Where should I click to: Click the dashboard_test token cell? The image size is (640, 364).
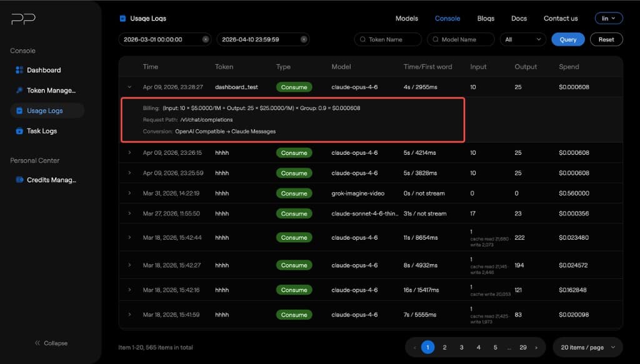(236, 87)
